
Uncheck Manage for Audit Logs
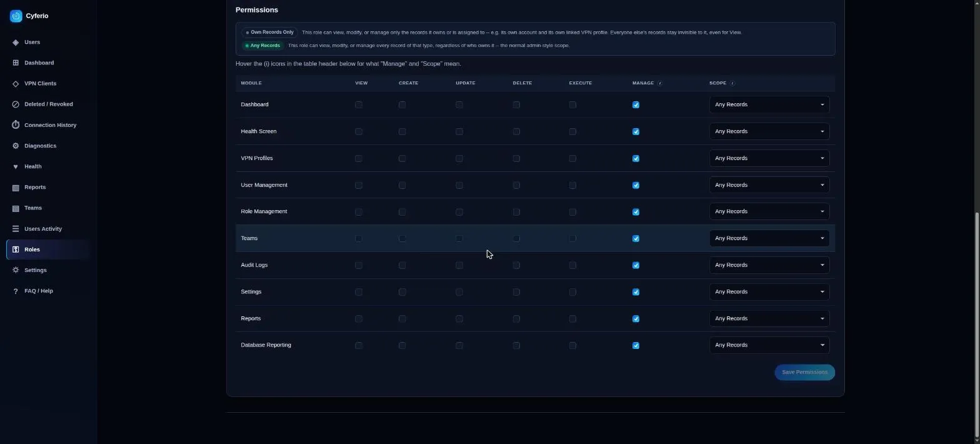click(x=636, y=265)
